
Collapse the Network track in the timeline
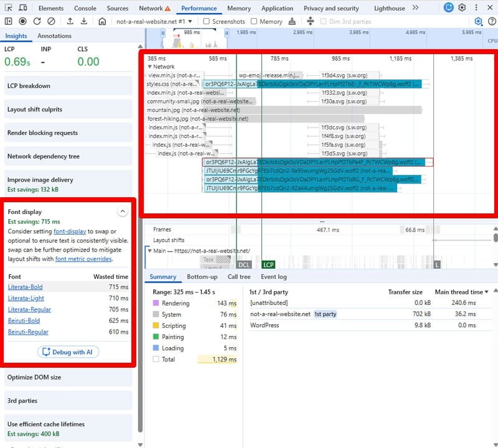tap(150, 66)
